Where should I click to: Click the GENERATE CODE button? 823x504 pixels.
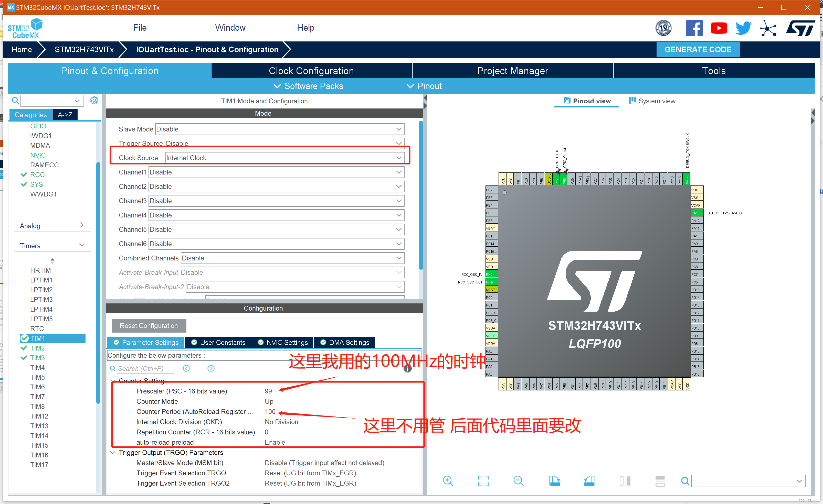coord(698,49)
